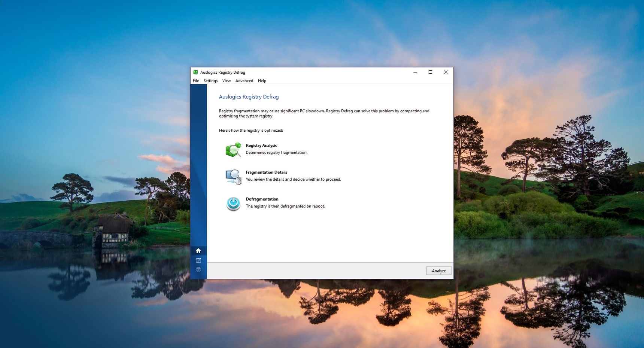Viewport: 644px width, 348px height.
Task: Minimize the Auslogics Registry Defrag window
Action: 415,72
